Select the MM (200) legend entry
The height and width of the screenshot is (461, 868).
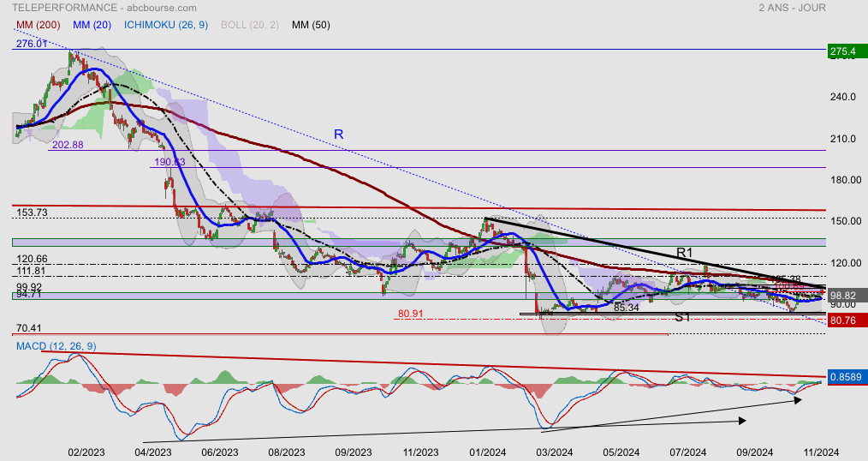39,25
